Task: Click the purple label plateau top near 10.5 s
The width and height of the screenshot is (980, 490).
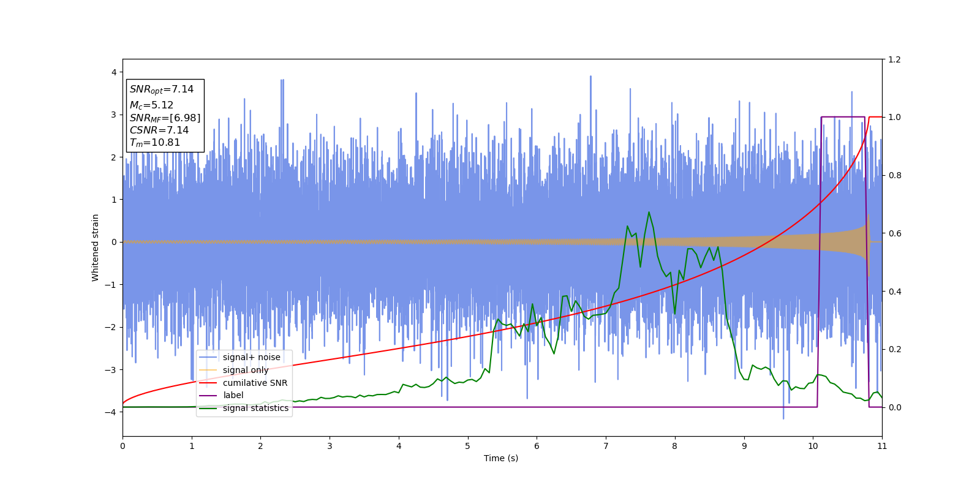Action: 843,117
